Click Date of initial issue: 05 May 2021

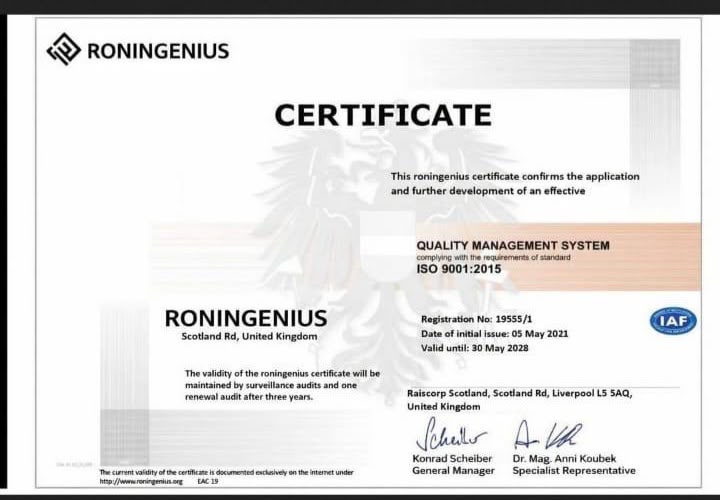(x=495, y=333)
